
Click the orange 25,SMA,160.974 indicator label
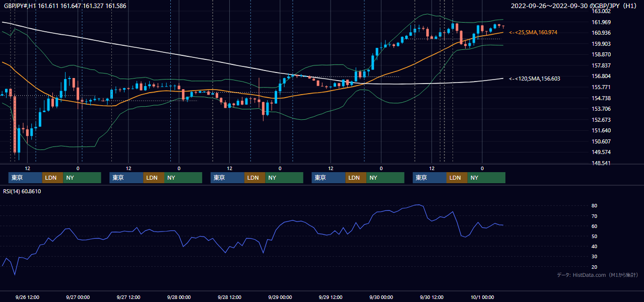click(533, 32)
